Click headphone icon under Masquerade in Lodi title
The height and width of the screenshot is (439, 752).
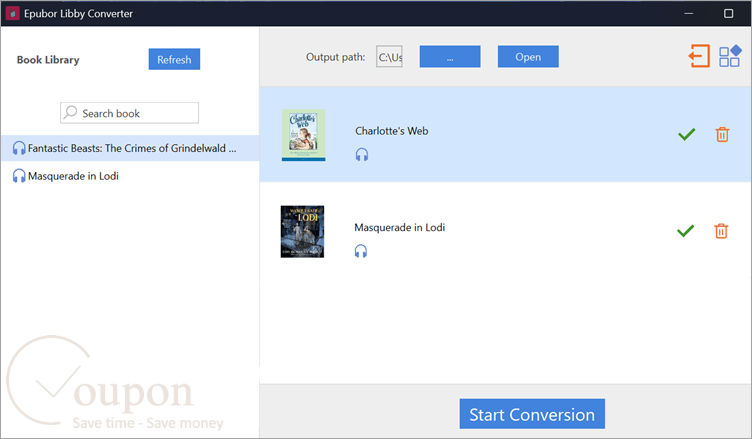pos(361,251)
